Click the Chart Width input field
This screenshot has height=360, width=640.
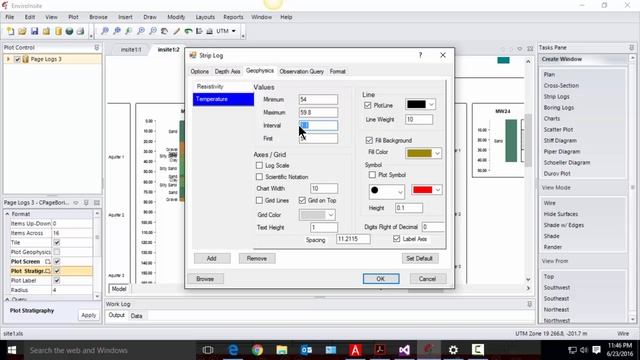point(324,189)
